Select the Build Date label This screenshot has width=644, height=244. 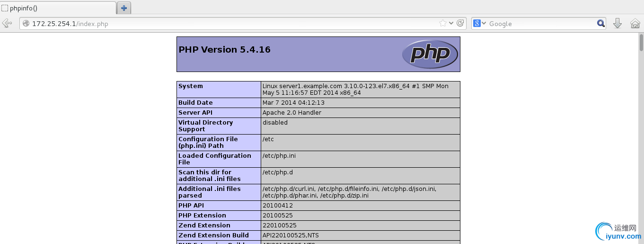click(x=195, y=103)
